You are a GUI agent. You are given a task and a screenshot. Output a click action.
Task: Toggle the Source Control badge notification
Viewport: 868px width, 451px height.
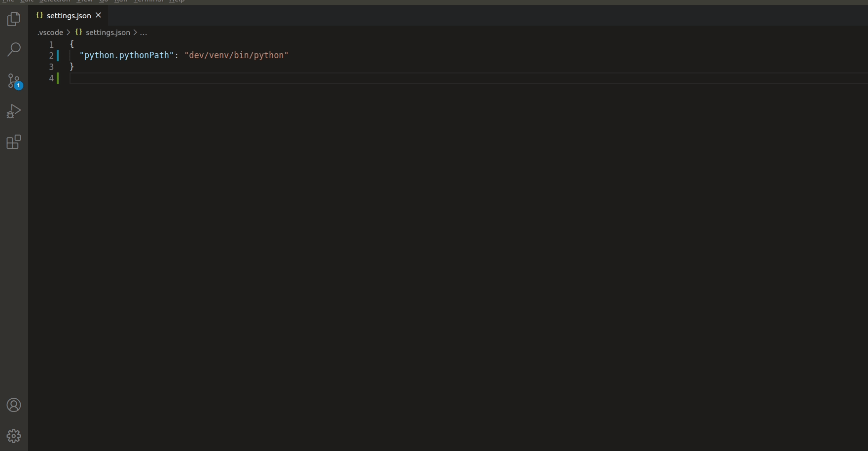click(18, 85)
